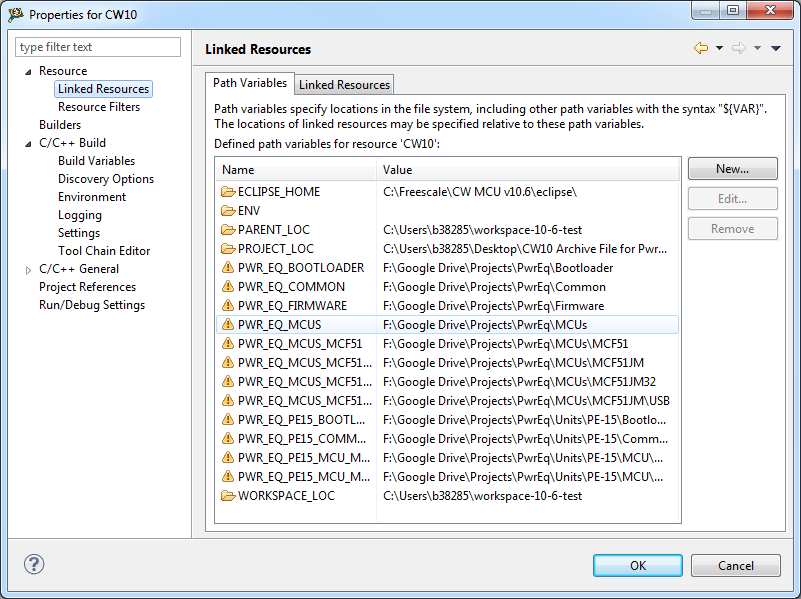
Task: Click the PWR_EQ_FIRMWARE warning icon
Action: 227,306
